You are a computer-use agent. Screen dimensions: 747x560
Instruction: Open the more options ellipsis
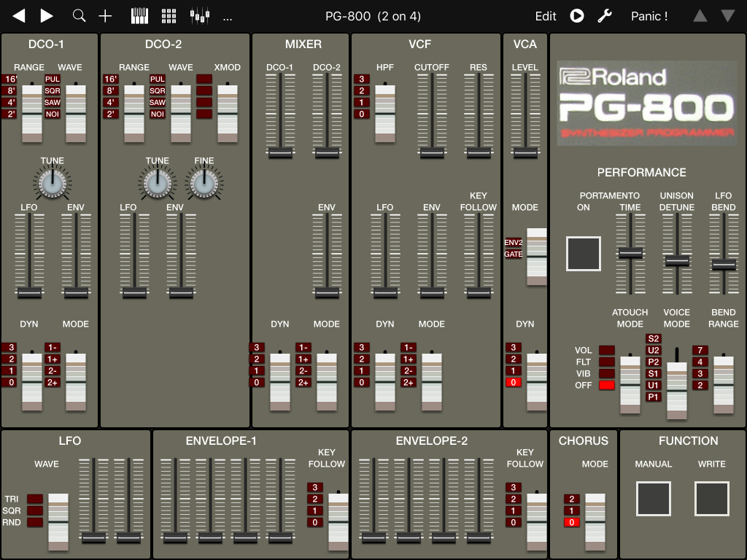pos(228,19)
